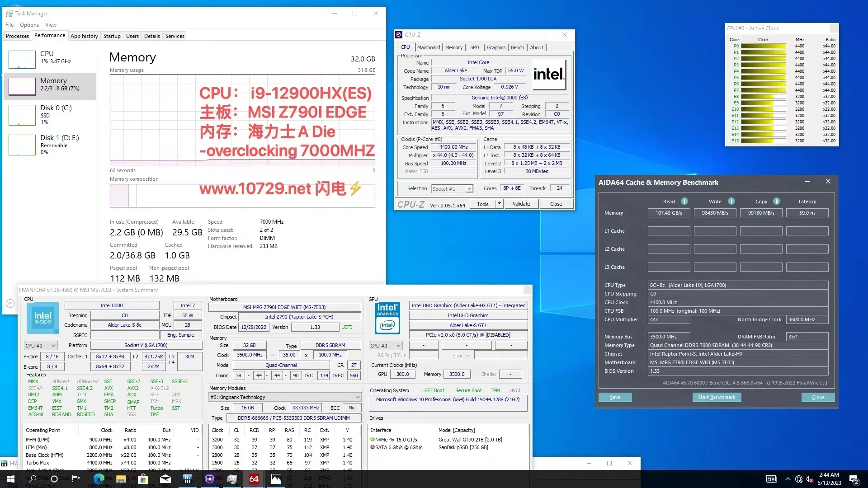This screenshot has width=868, height=488.
Task: Click the CPU-Z Close button
Action: (556, 204)
